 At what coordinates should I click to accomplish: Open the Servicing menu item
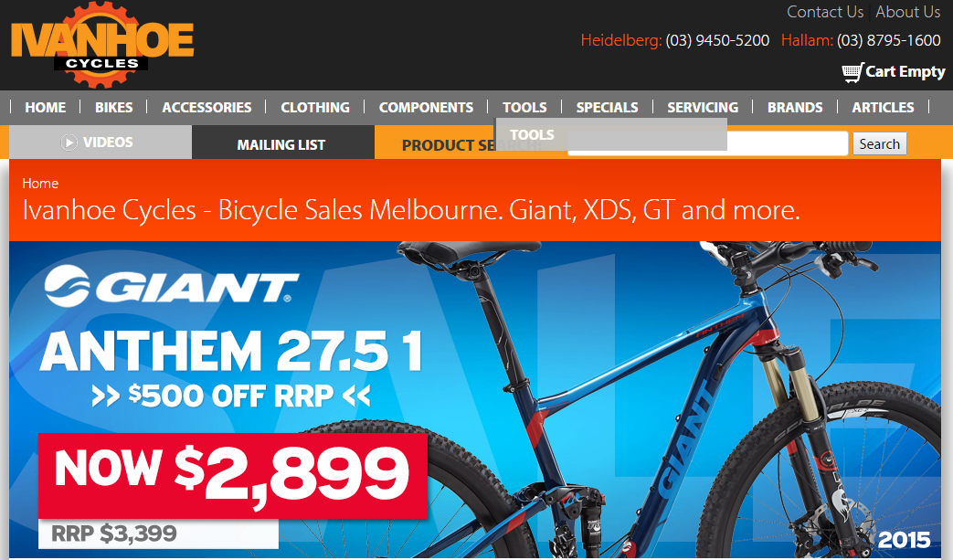point(703,108)
